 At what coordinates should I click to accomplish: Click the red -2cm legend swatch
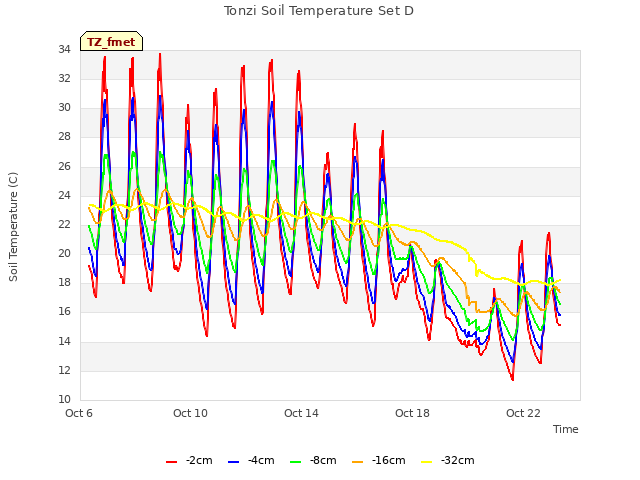tap(171, 461)
